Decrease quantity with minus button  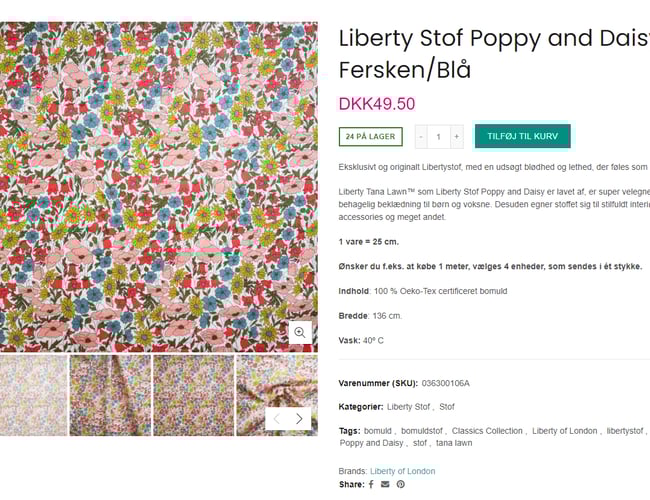click(421, 136)
